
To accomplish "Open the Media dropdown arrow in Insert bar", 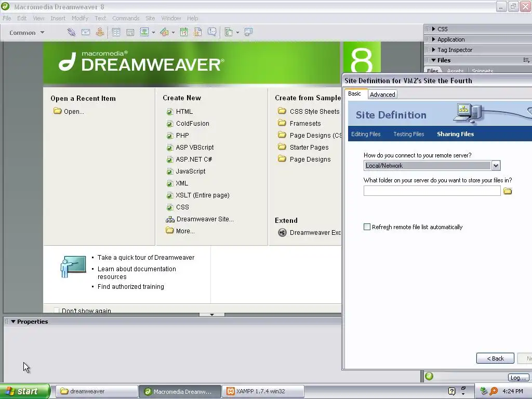I will (173, 33).
